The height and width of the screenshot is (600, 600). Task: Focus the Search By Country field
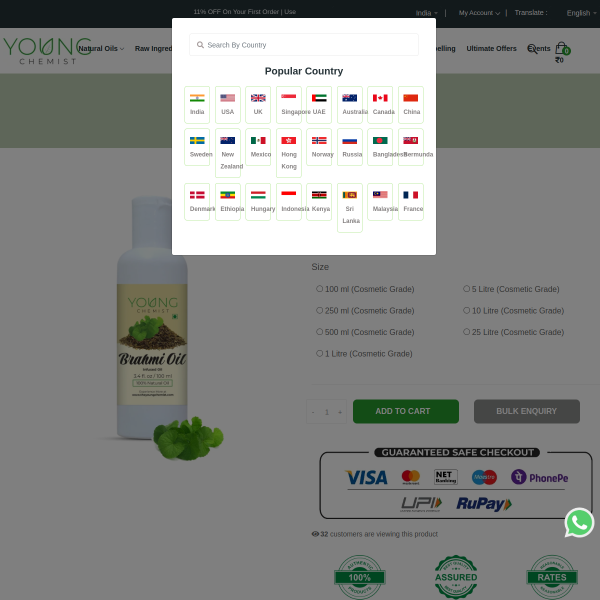click(x=304, y=45)
